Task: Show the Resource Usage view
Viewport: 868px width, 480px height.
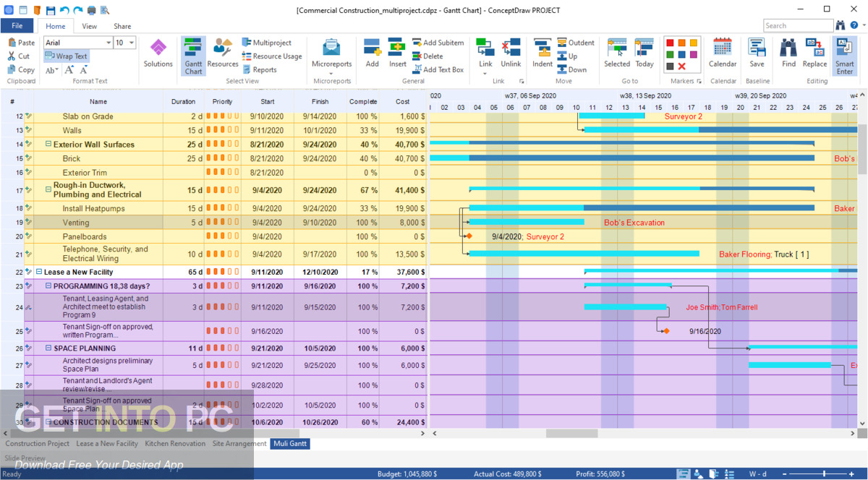Action: pos(271,56)
